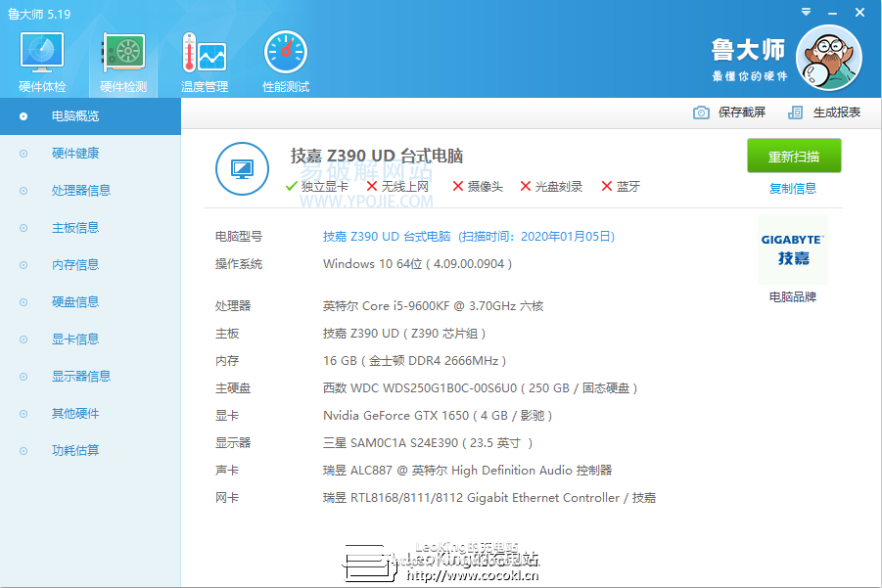The image size is (882, 588).
Task: Open 性能测试 performance test gauge icon
Action: click(x=286, y=62)
